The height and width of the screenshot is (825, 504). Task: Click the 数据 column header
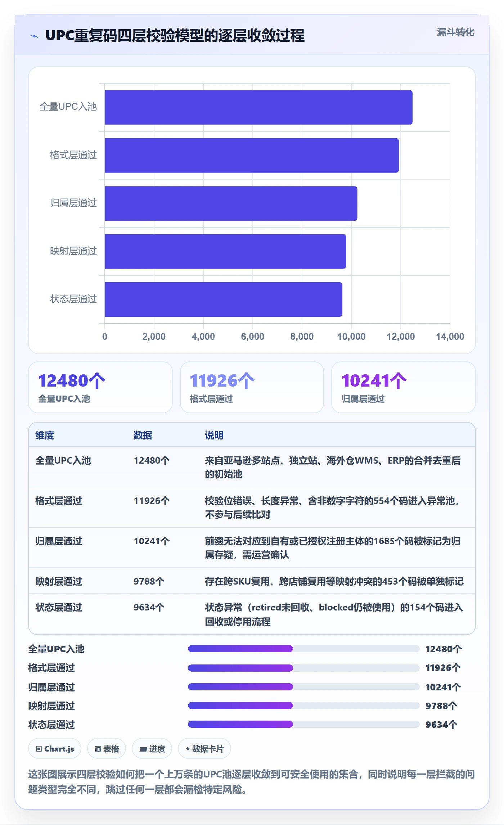(143, 435)
